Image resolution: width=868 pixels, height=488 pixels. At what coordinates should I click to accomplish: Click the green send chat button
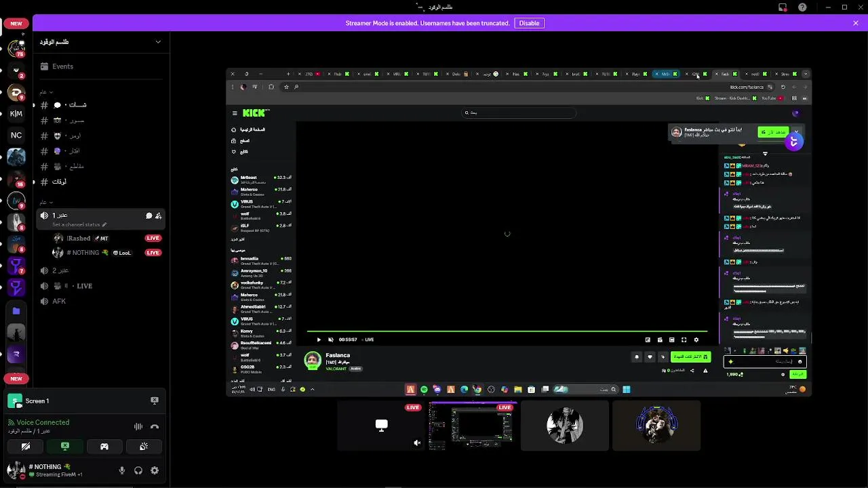click(798, 374)
